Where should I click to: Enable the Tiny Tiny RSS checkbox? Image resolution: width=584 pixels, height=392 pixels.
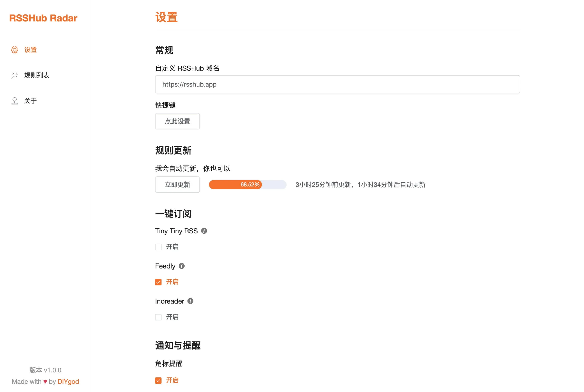point(158,247)
